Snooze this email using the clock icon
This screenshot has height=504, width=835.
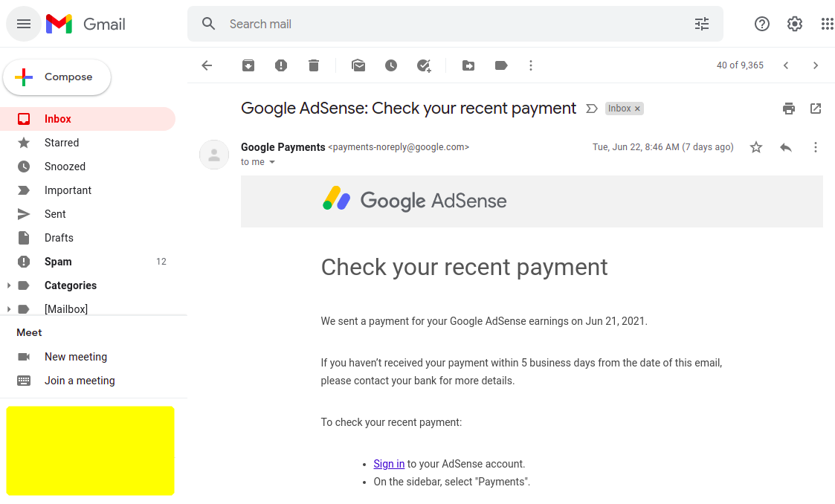(x=391, y=65)
